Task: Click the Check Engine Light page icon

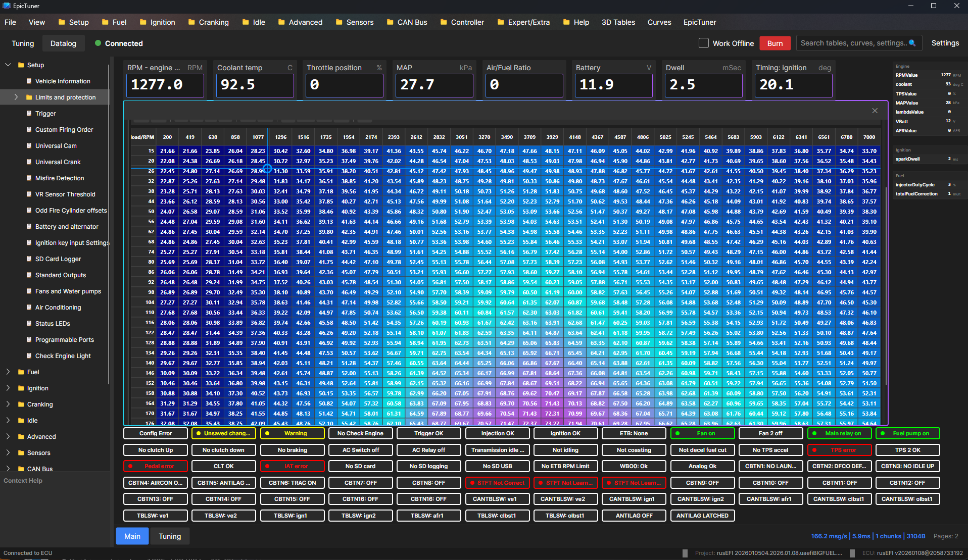Action: click(29, 356)
